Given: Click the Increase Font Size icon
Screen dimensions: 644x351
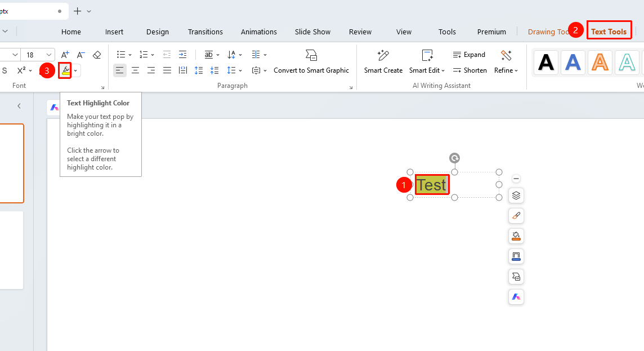Looking at the screenshot, I should tap(65, 55).
